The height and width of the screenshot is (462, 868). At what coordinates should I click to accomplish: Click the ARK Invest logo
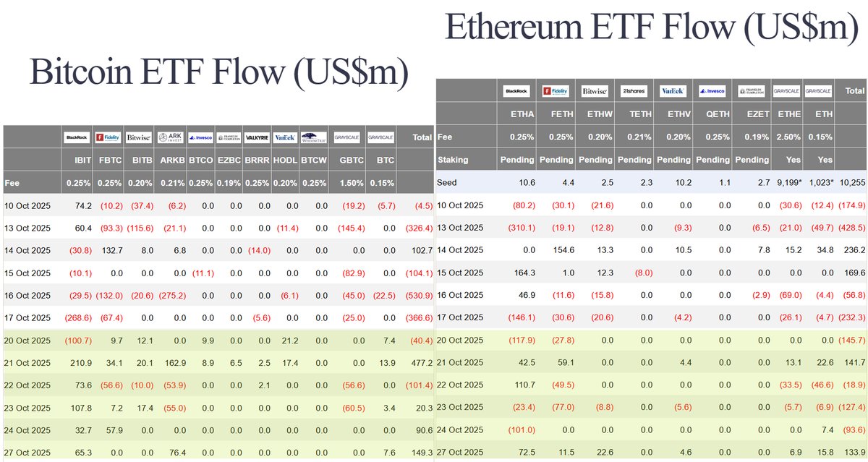pos(171,137)
